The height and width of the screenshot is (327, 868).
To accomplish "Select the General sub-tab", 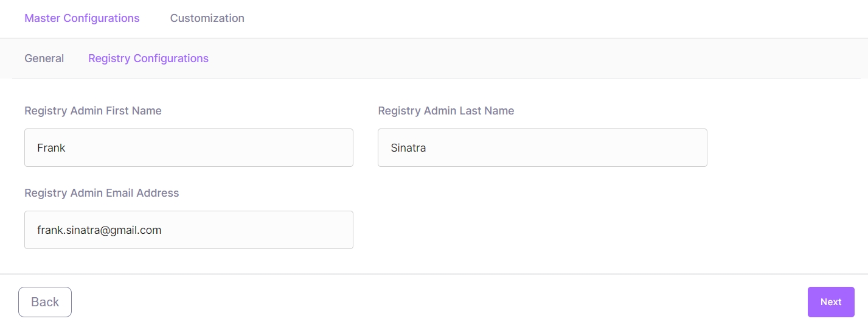I will point(44,58).
